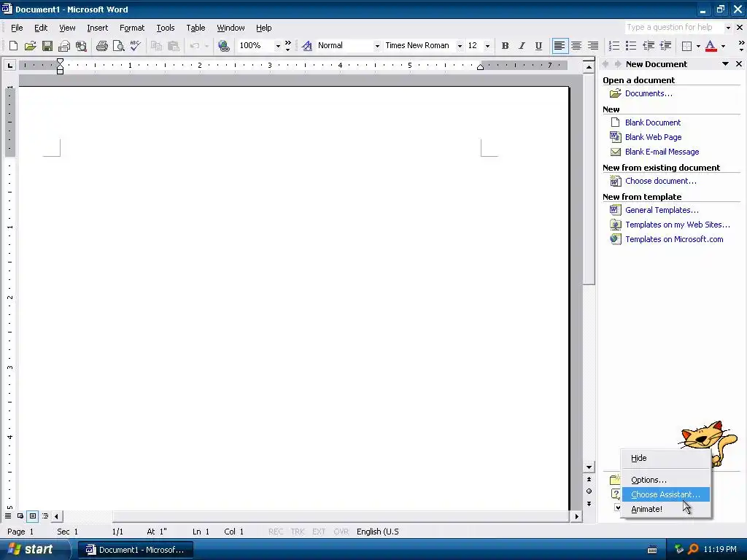Open the Border style dropdown arrow

pyautogui.click(x=698, y=46)
